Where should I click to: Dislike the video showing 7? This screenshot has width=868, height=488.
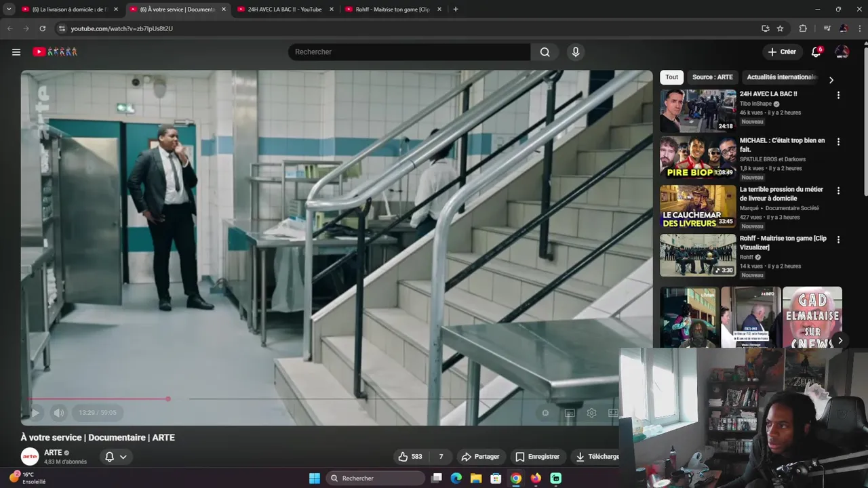(441, 457)
